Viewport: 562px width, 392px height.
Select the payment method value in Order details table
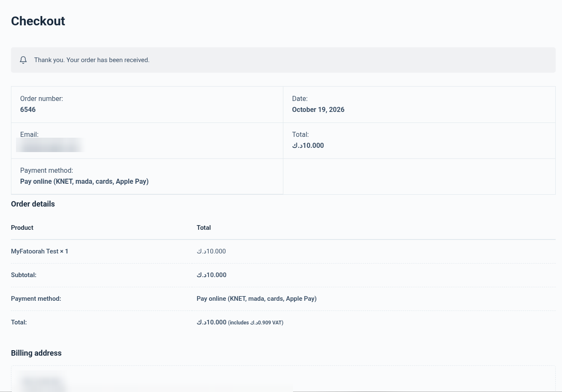tap(257, 299)
